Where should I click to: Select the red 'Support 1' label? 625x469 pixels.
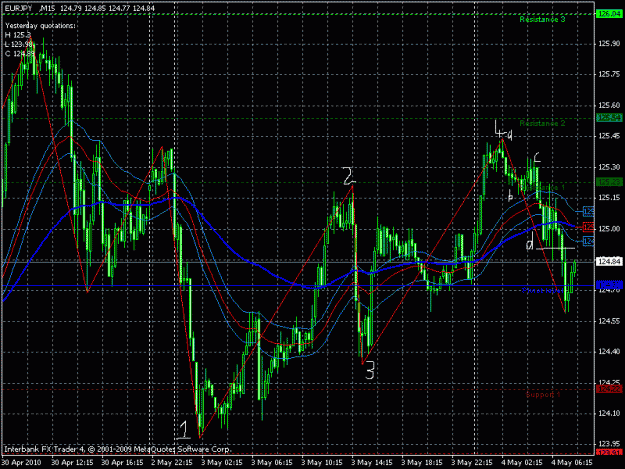[x=543, y=394]
